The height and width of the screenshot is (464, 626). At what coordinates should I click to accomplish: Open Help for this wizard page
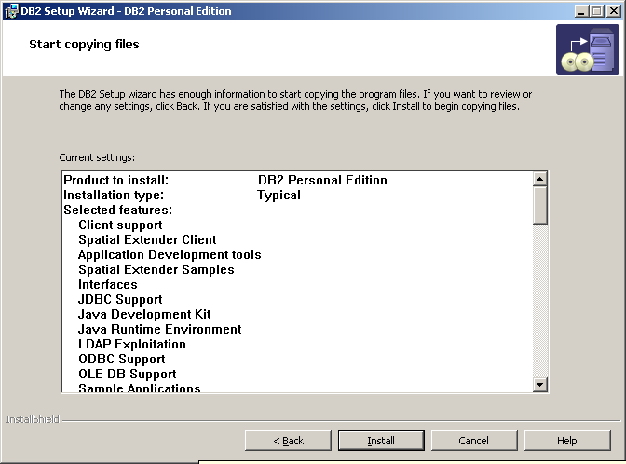(567, 440)
